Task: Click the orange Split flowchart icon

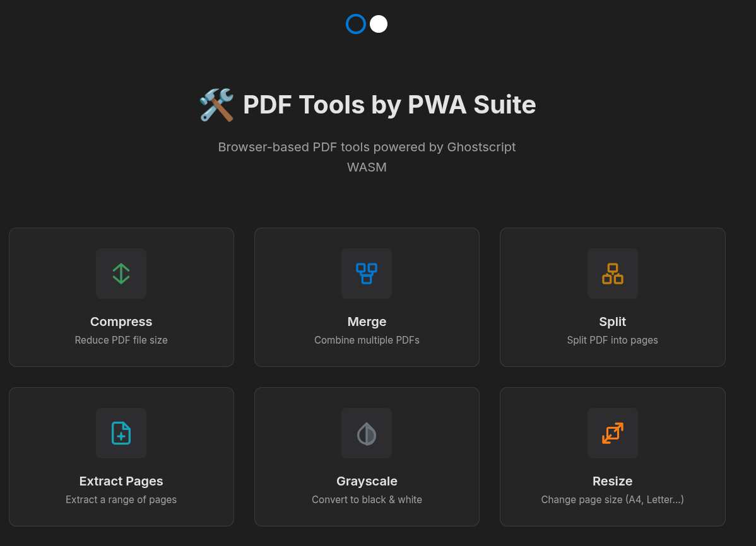Action: pos(612,273)
